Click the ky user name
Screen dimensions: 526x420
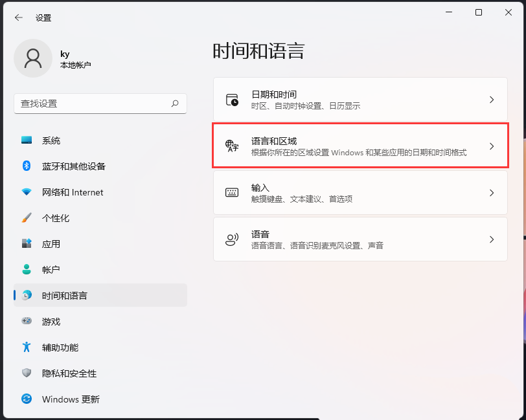(x=65, y=54)
